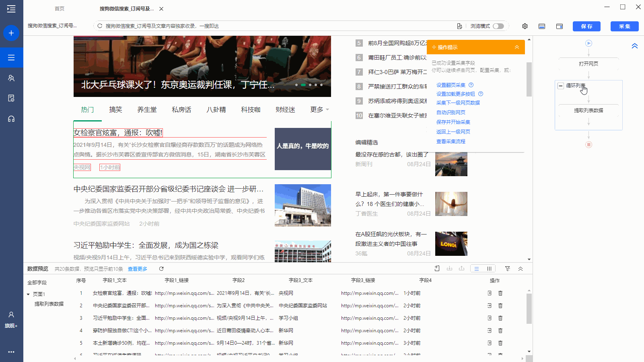Click the blue plus new task button
This screenshot has width=644, height=362.
pyautogui.click(x=11, y=33)
